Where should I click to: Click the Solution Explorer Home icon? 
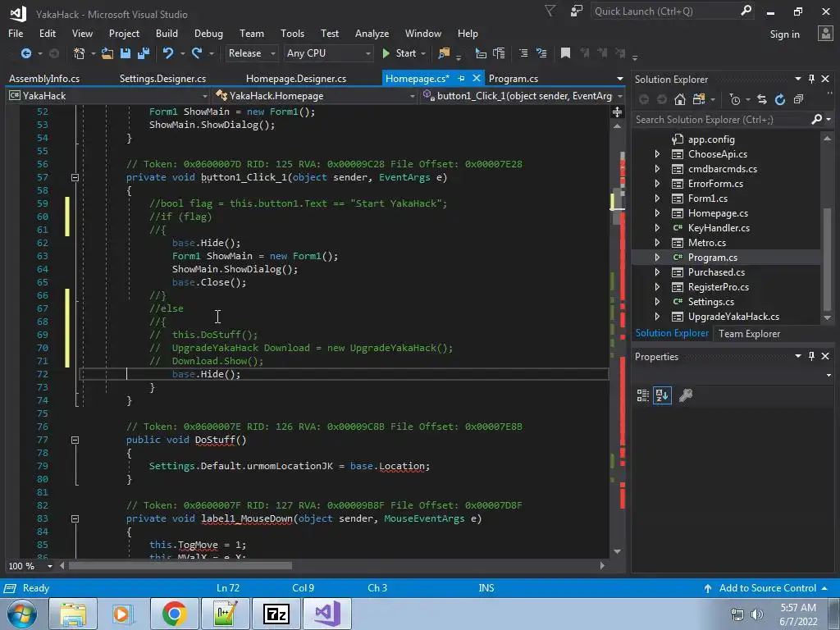[x=680, y=99]
